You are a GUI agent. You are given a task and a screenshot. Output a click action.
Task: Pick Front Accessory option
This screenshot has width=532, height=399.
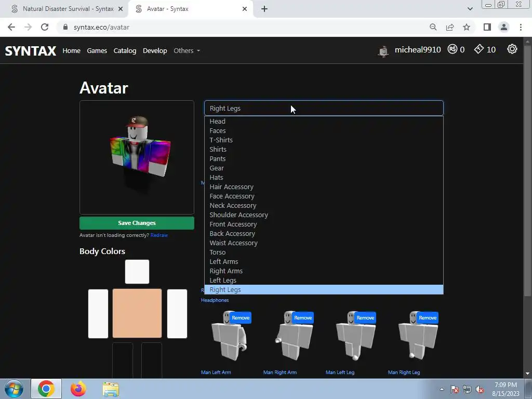tap(324, 224)
